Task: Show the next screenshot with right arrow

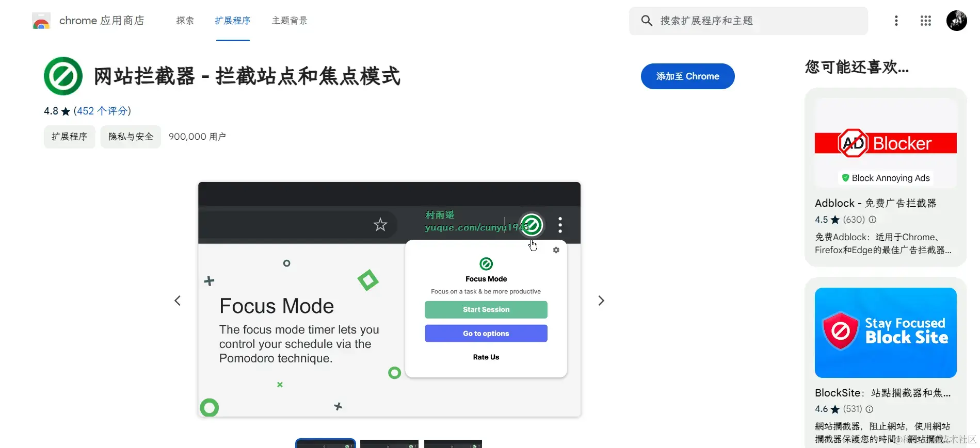Action: click(601, 301)
